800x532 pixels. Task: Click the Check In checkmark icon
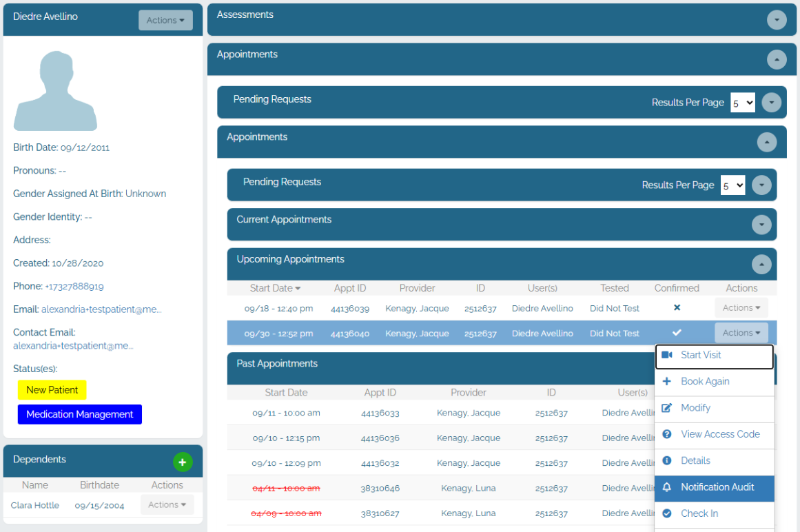point(667,513)
